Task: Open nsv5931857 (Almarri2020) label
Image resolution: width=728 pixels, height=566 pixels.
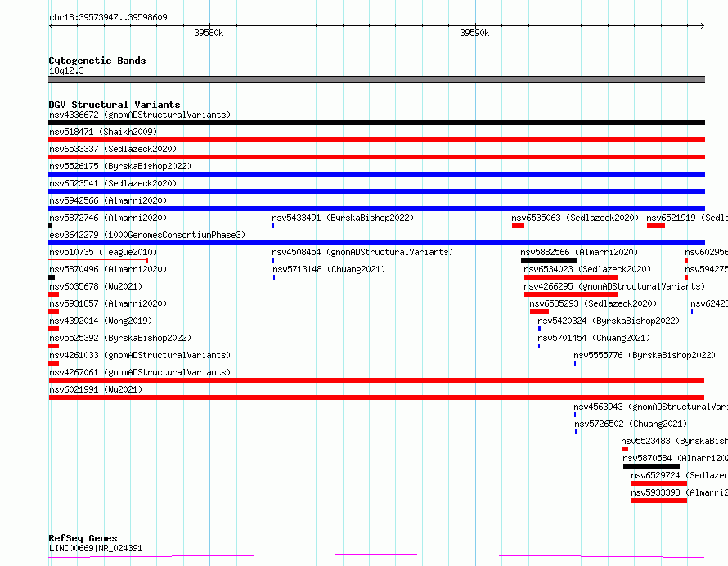Action: click(x=108, y=303)
